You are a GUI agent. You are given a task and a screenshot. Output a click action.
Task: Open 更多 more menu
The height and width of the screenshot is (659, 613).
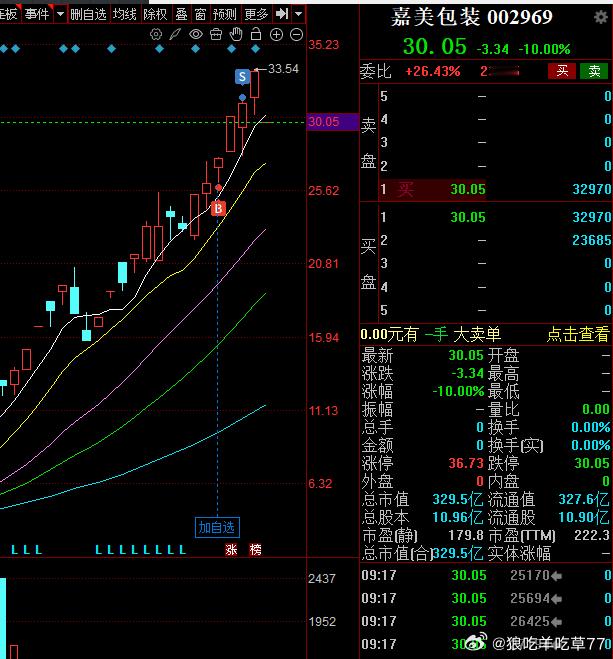tap(256, 14)
